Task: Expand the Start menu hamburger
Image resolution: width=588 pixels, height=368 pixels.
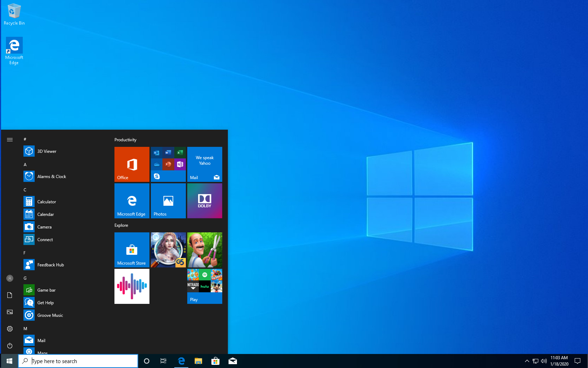Action: 10,139
